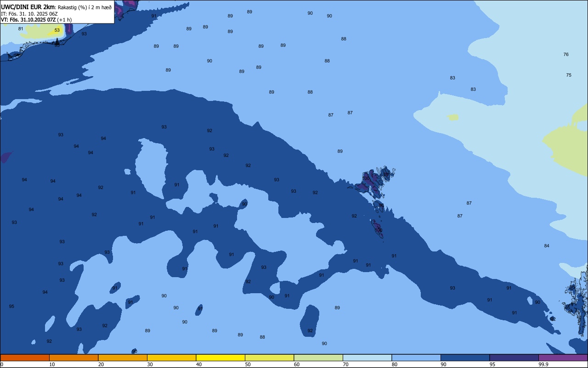Click the "84" humidity value on the map
This screenshot has width=588, height=368.
(547, 246)
